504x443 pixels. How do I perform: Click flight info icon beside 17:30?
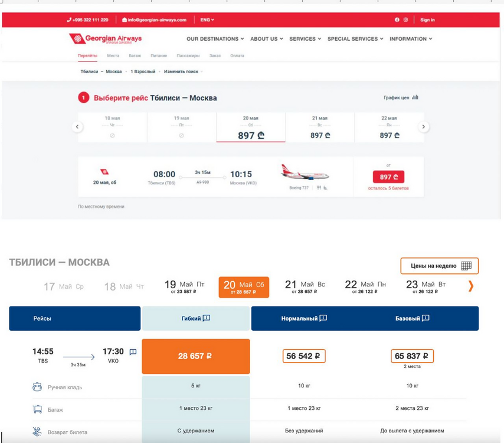(x=133, y=352)
